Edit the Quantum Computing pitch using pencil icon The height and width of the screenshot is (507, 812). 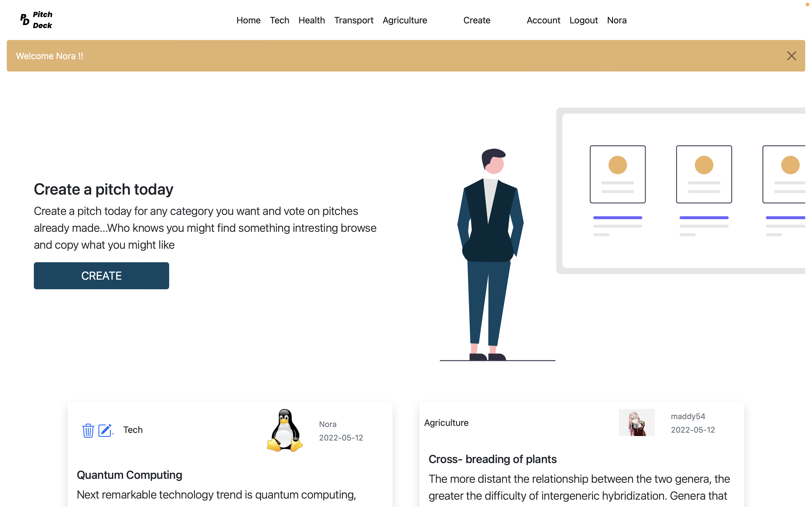[105, 431]
